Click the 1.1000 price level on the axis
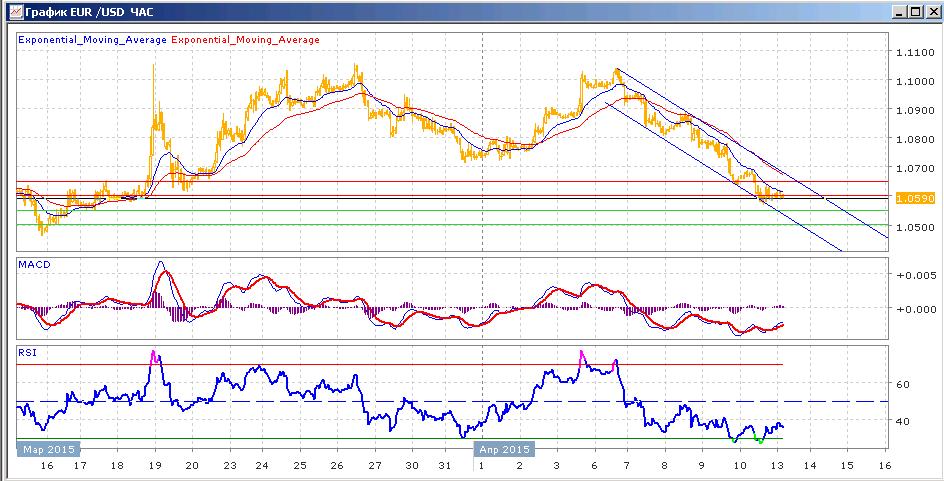Screen dimensions: 944x481 point(914,81)
